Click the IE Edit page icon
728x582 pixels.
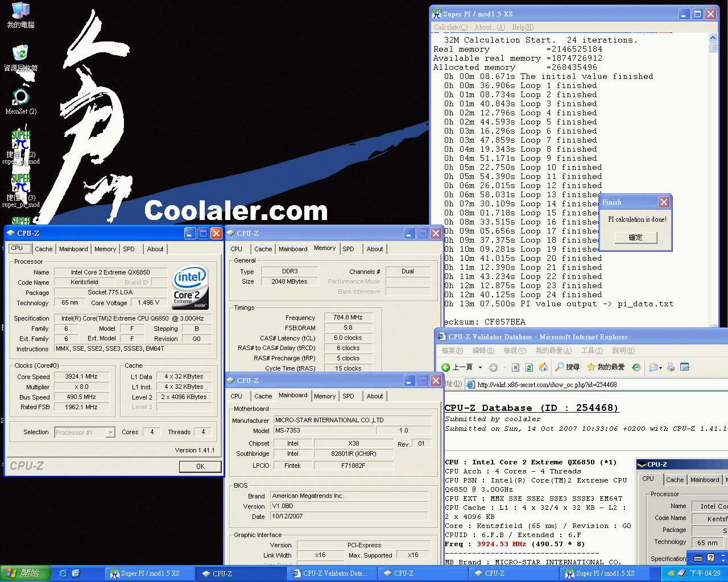click(685, 367)
